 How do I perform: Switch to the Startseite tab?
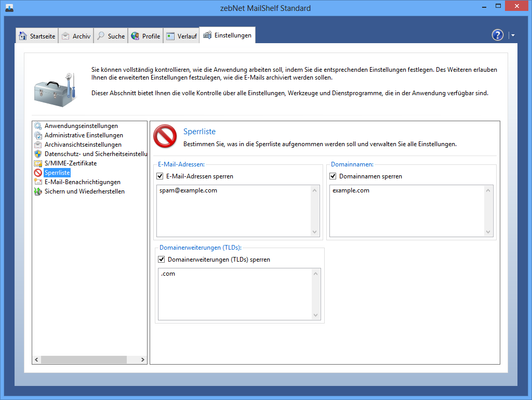click(x=37, y=36)
